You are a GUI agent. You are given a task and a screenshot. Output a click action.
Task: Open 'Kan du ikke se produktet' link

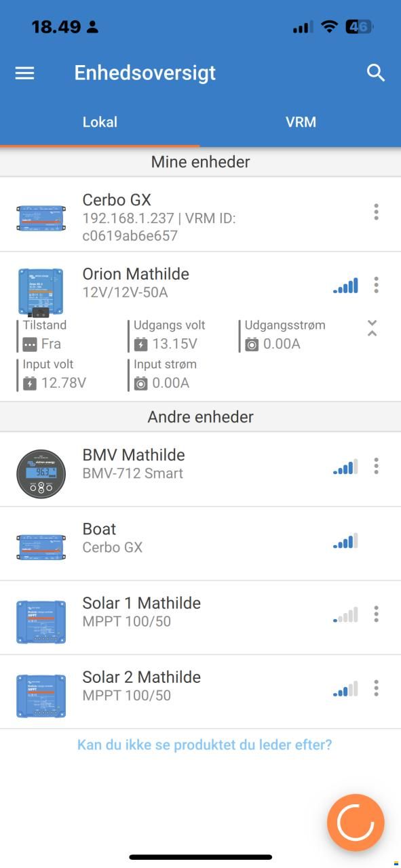[x=204, y=745]
